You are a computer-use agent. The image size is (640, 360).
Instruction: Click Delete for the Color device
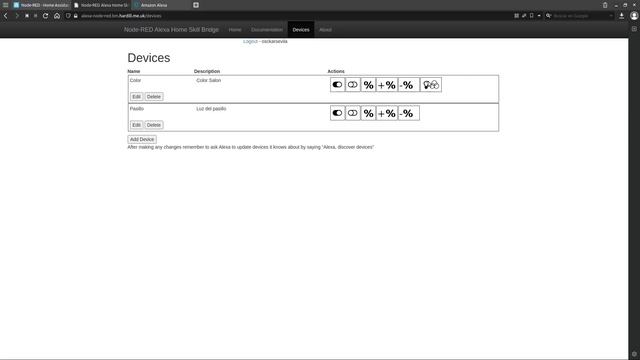(x=154, y=97)
